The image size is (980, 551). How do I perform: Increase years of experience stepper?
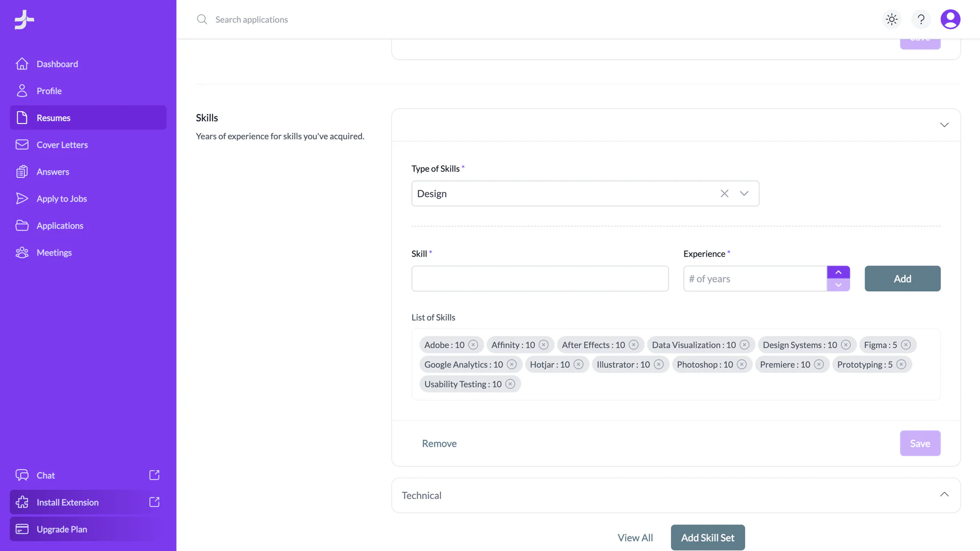pos(838,272)
